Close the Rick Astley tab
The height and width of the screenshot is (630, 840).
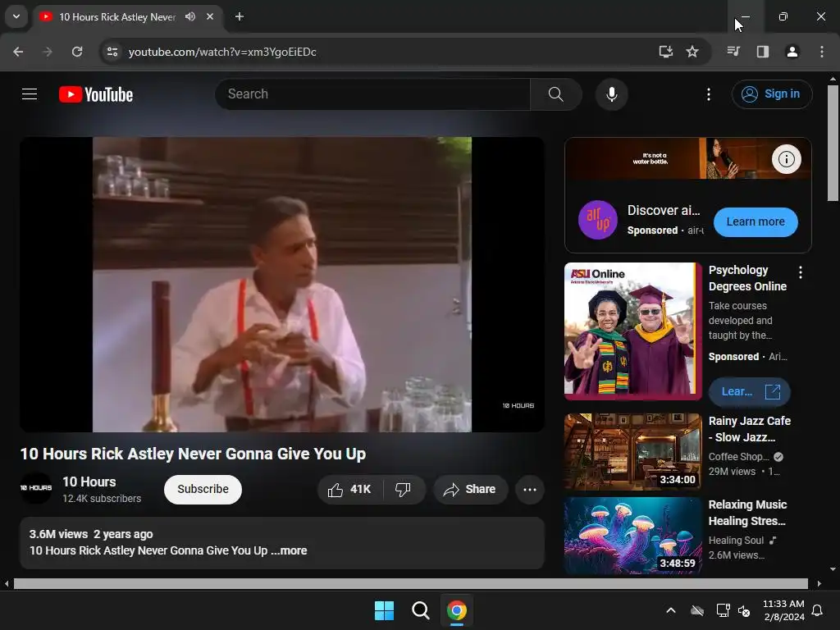[x=210, y=16]
